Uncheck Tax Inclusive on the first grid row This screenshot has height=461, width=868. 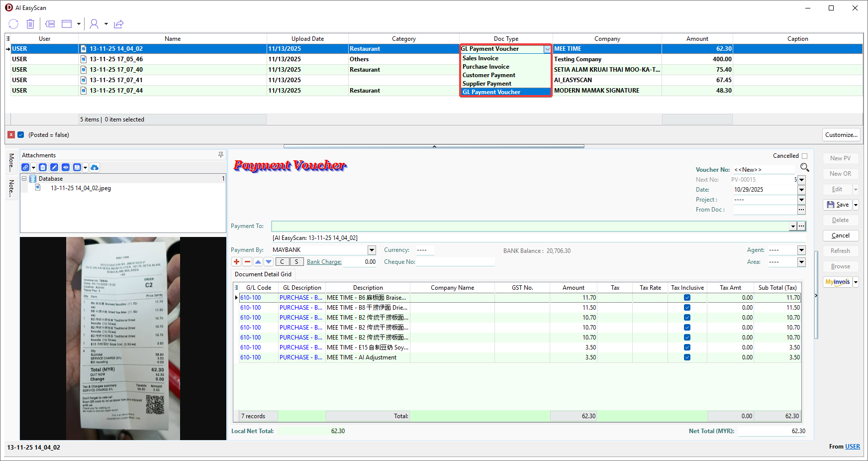click(x=687, y=298)
